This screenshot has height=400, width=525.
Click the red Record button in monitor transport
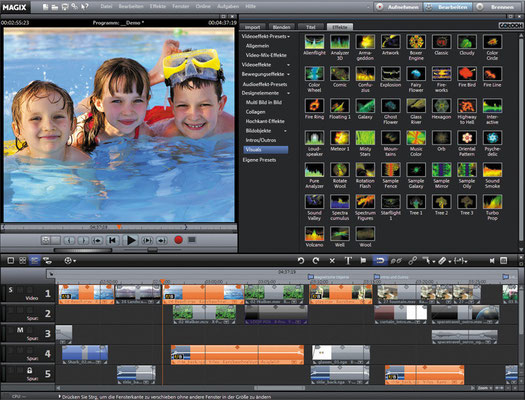178,240
